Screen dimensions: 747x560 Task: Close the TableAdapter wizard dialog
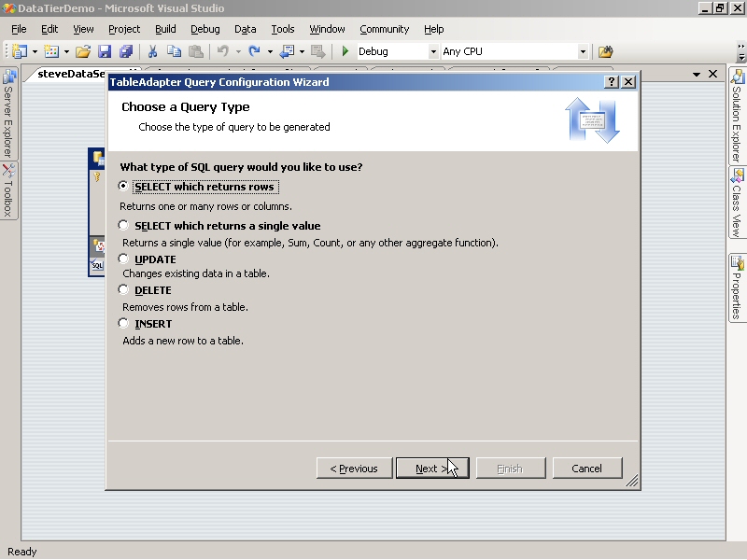coord(628,82)
